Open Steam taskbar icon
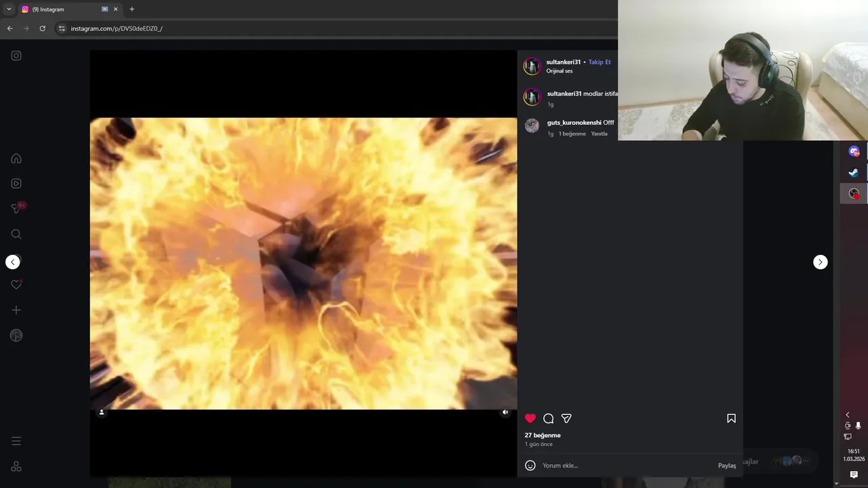The height and width of the screenshot is (488, 868). (x=854, y=173)
